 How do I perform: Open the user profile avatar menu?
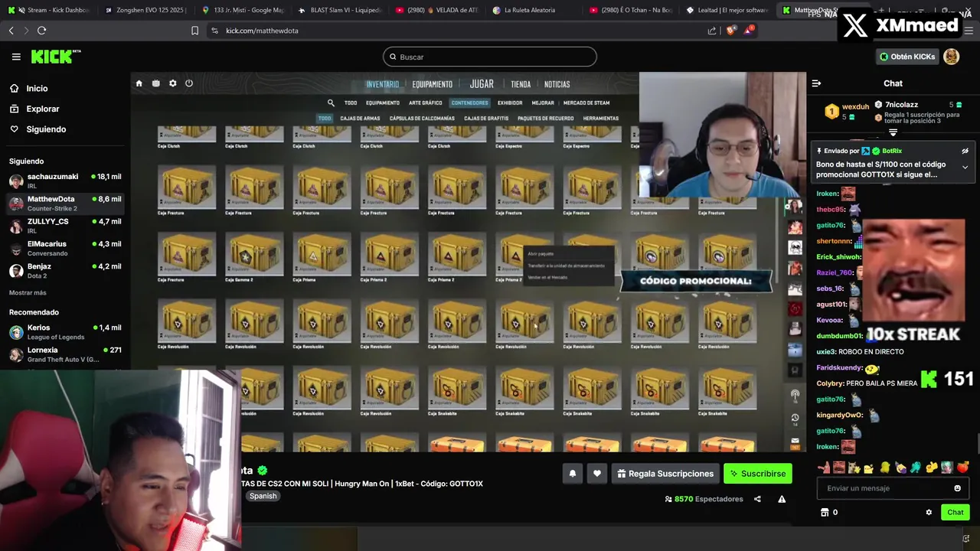(951, 57)
